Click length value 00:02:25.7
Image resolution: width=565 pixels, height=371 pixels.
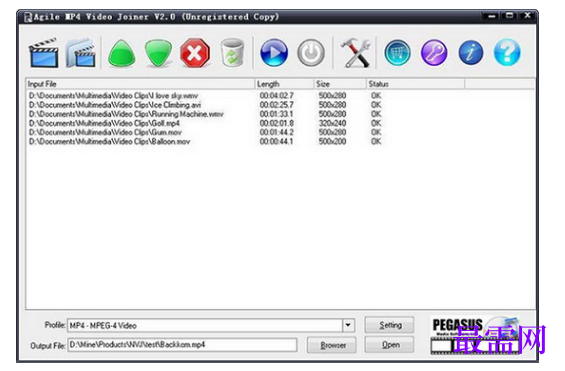[277, 105]
